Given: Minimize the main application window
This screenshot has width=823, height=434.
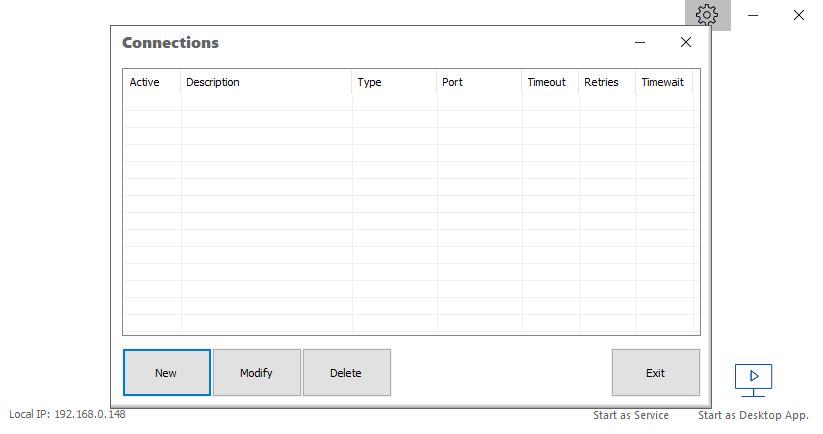Looking at the screenshot, I should [x=753, y=15].
